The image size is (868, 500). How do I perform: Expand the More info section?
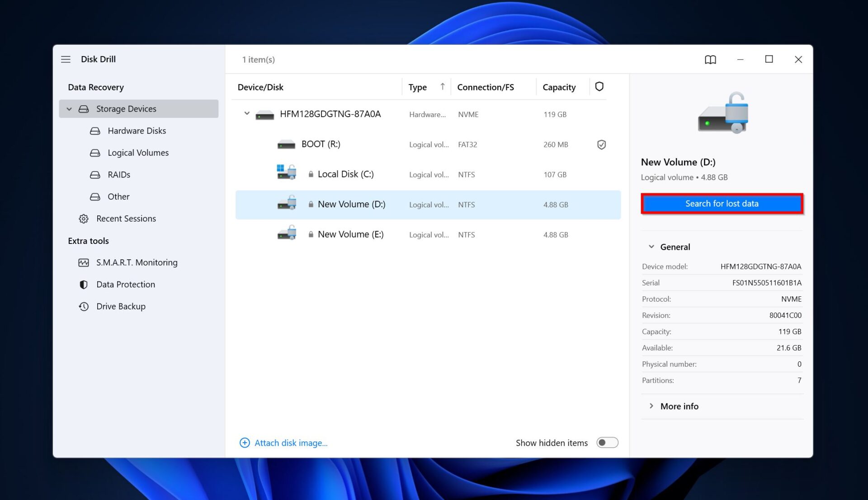pos(651,406)
